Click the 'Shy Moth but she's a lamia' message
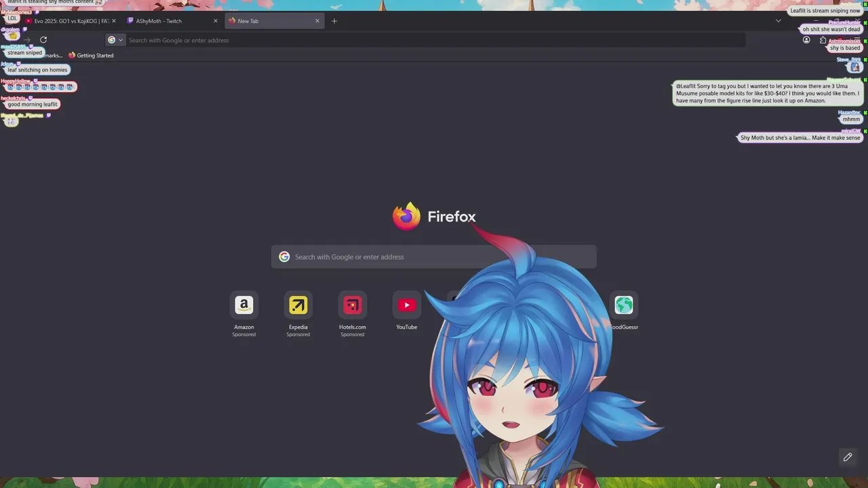This screenshot has height=488, width=868. point(800,138)
